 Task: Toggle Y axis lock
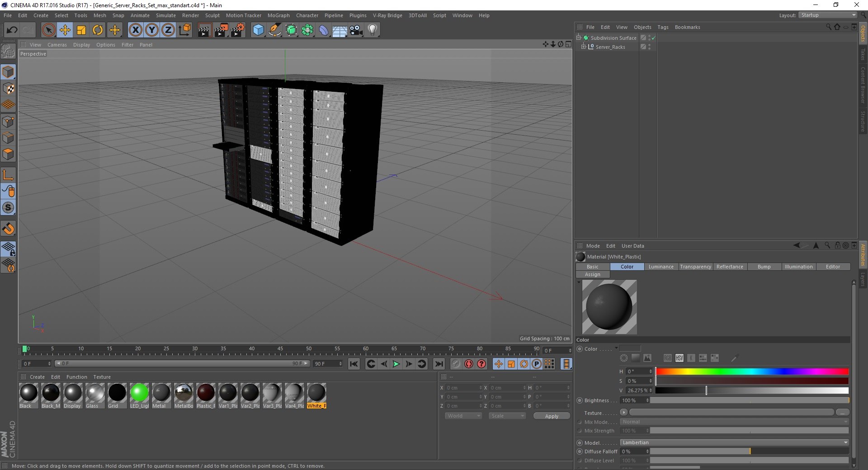152,30
